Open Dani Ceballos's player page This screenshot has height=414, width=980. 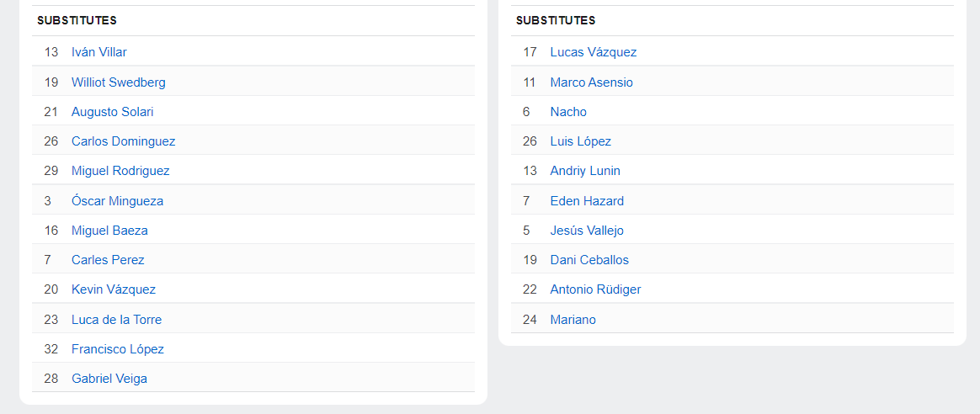[x=589, y=260]
